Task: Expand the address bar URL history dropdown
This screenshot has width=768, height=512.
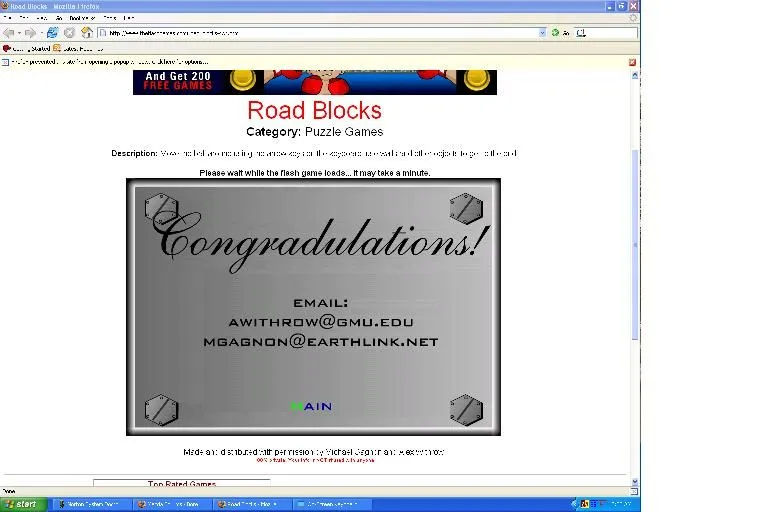Action: [543, 33]
